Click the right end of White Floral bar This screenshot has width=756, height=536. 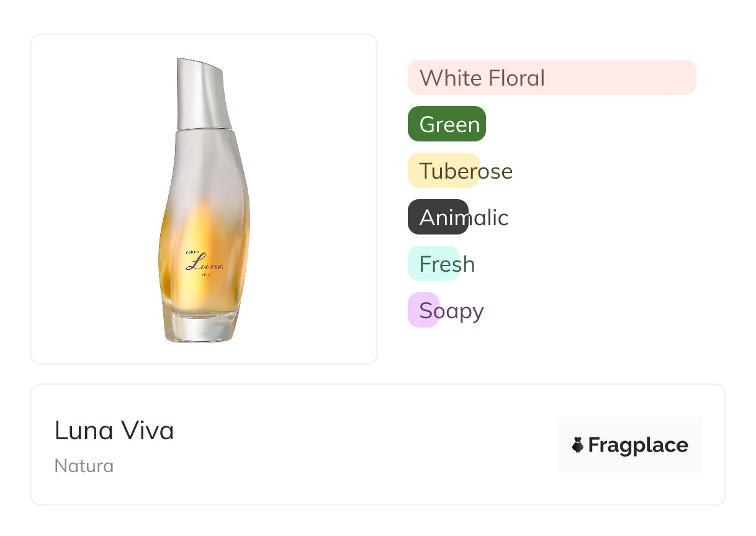point(683,78)
